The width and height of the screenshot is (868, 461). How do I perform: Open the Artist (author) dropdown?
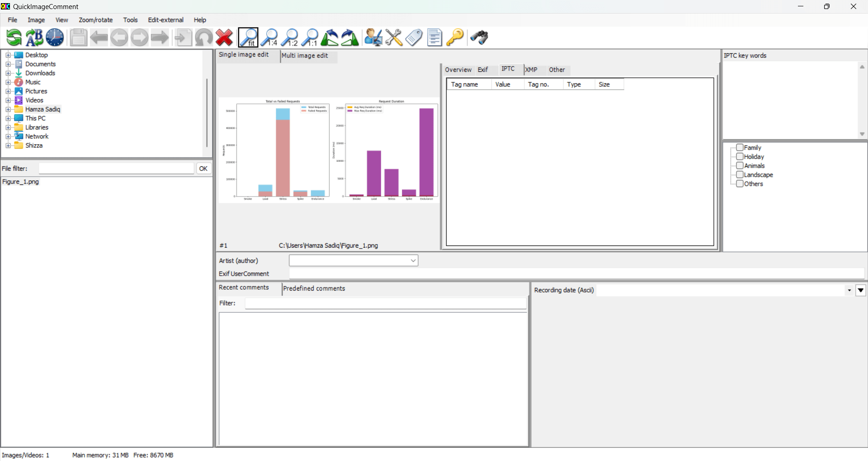pyautogui.click(x=413, y=261)
